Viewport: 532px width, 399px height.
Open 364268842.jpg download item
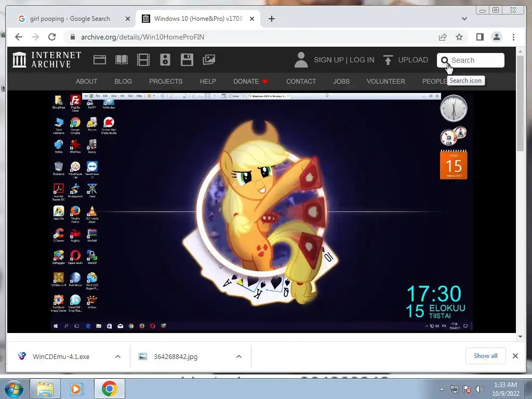(176, 356)
